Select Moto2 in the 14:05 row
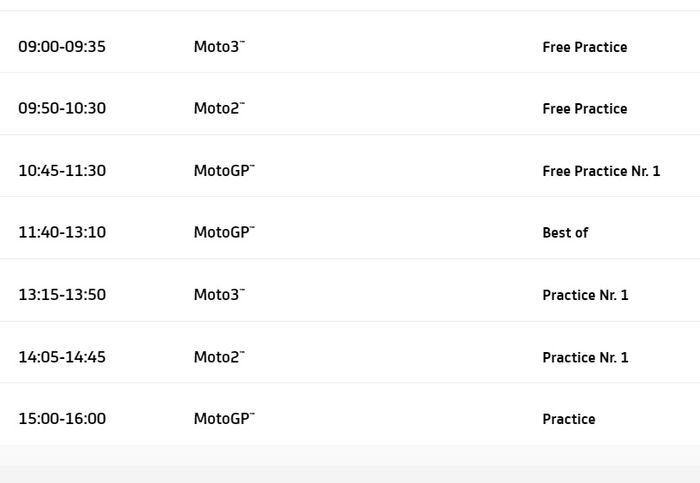Viewport: 700px width, 483px height. pyautogui.click(x=219, y=356)
